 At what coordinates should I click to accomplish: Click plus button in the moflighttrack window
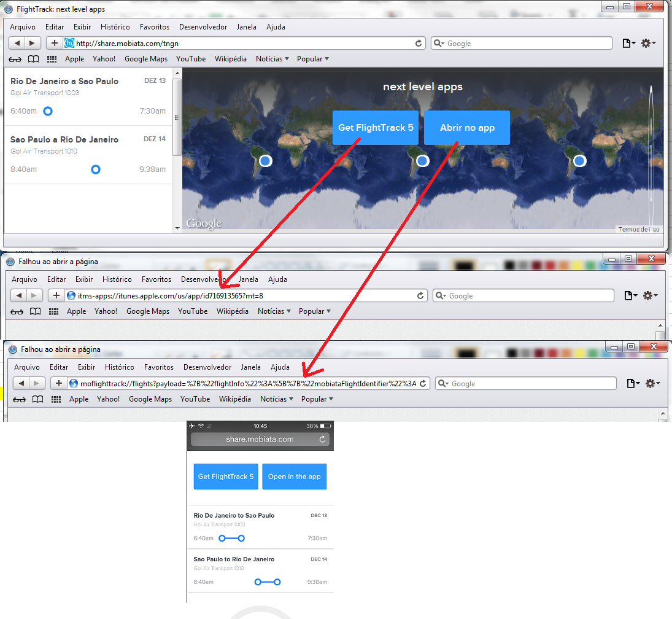(x=58, y=383)
